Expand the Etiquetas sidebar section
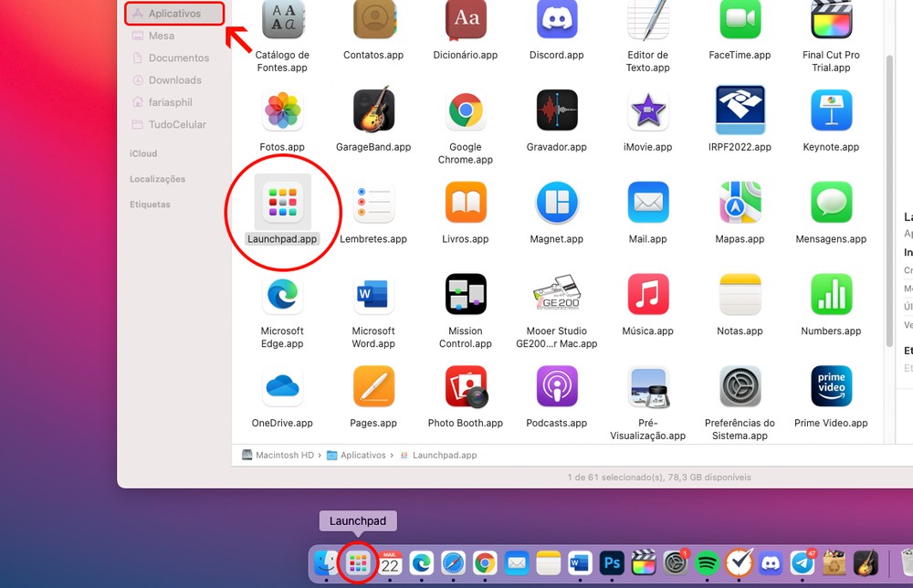The width and height of the screenshot is (913, 588). 150,205
